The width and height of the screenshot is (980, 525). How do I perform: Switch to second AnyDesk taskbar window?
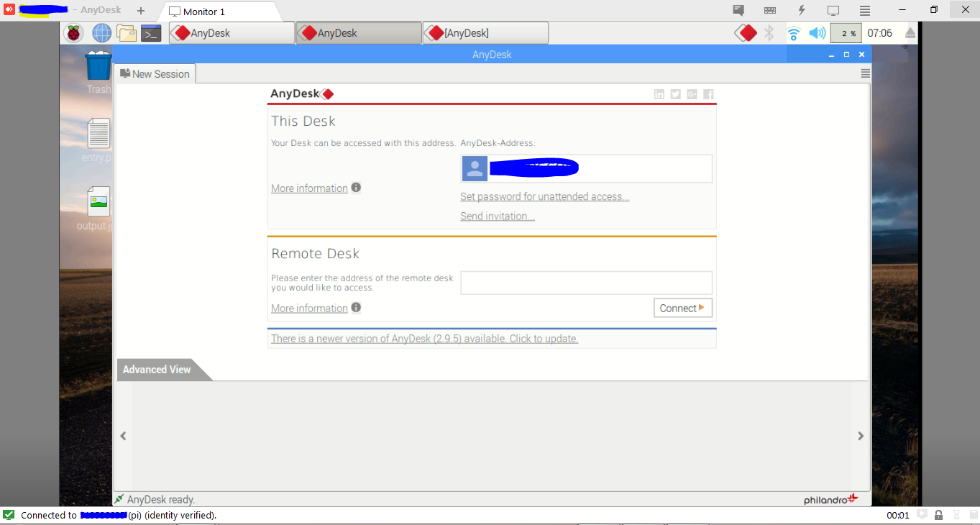[x=359, y=33]
